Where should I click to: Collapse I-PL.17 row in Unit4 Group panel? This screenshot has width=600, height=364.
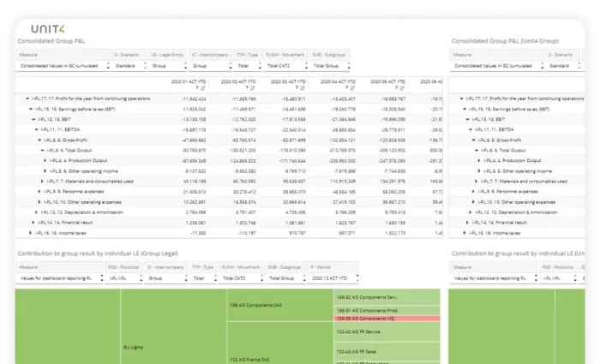pyautogui.click(x=461, y=98)
